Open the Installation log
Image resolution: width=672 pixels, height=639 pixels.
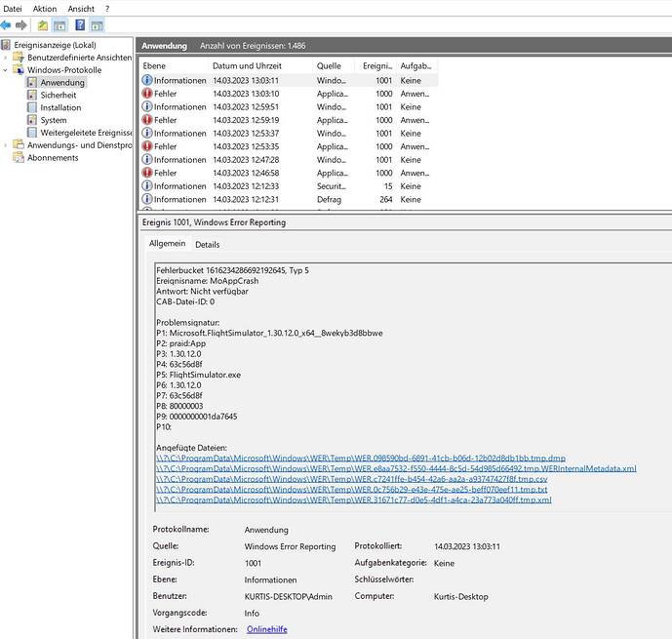60,107
